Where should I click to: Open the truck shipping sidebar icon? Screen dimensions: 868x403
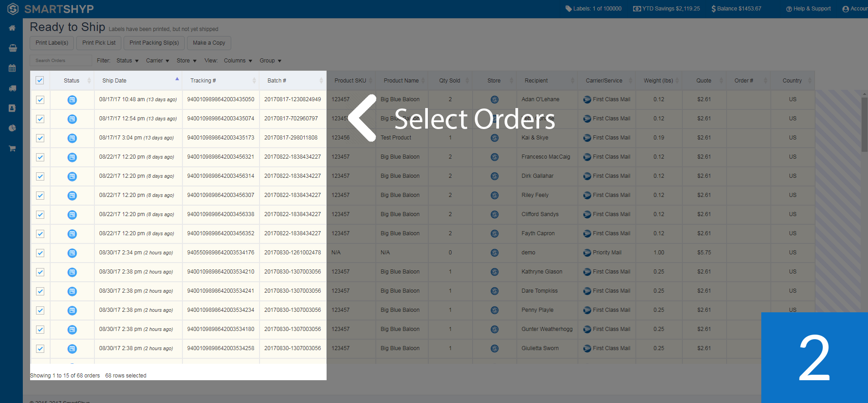(12, 88)
